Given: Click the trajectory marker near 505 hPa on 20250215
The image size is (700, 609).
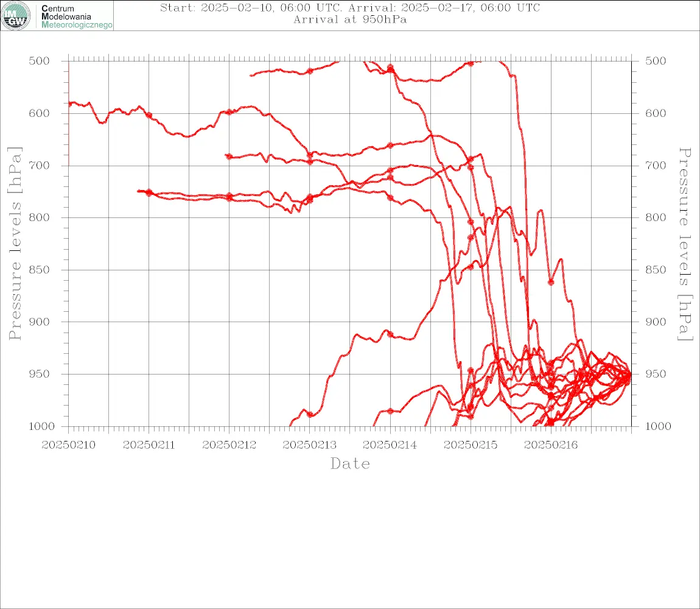Looking at the screenshot, I should tap(471, 63).
